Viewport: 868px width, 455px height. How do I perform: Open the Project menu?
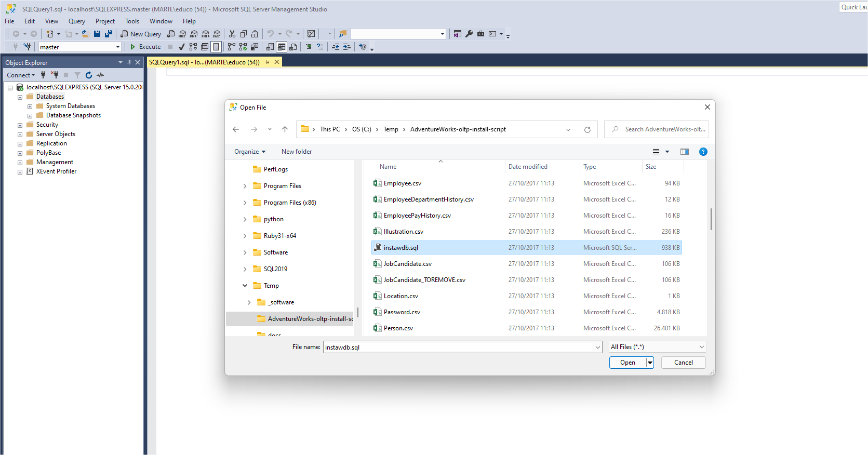point(105,21)
